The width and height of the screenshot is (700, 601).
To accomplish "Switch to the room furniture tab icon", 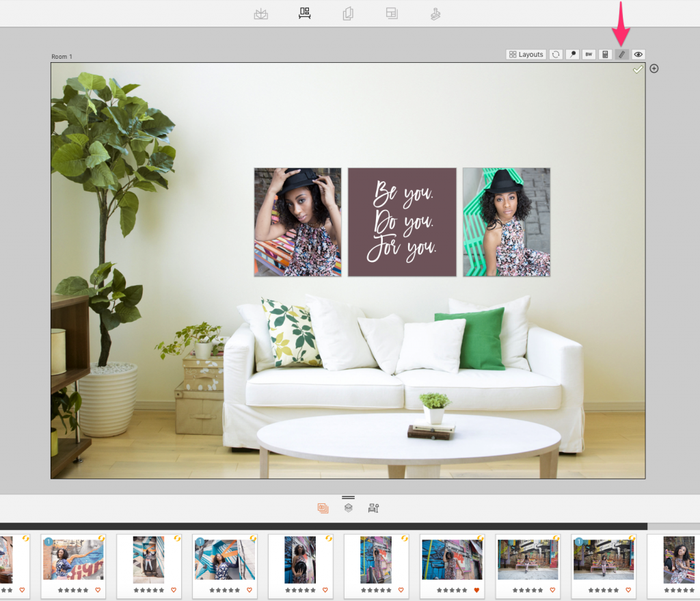I will (374, 508).
